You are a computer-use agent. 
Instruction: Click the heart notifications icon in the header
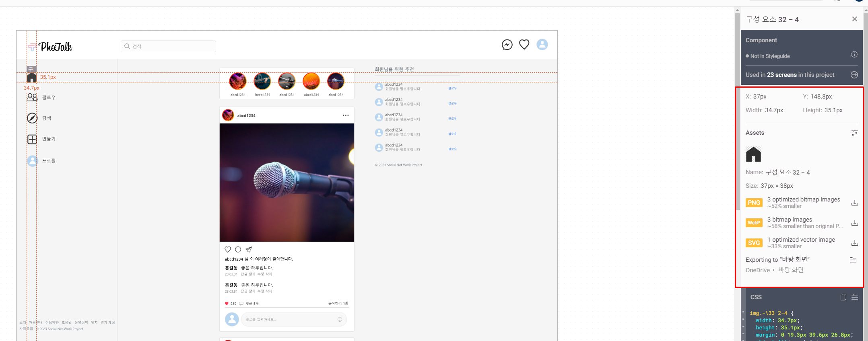pyautogui.click(x=524, y=45)
